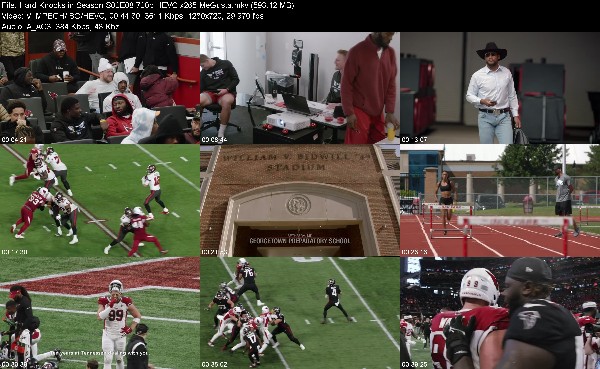Click the Video codec info line
Viewport: 600px width, 369px height.
coord(132,16)
